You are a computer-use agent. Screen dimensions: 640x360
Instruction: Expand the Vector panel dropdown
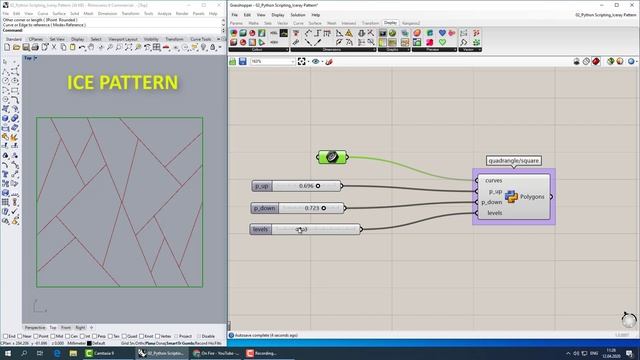[479, 50]
